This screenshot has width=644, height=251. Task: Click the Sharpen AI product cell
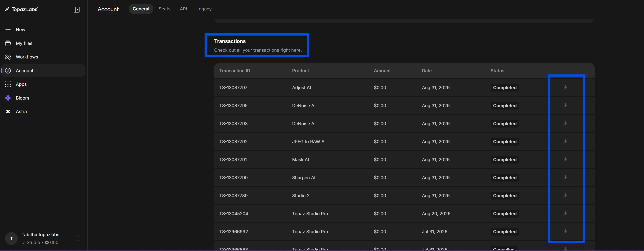(x=303, y=178)
